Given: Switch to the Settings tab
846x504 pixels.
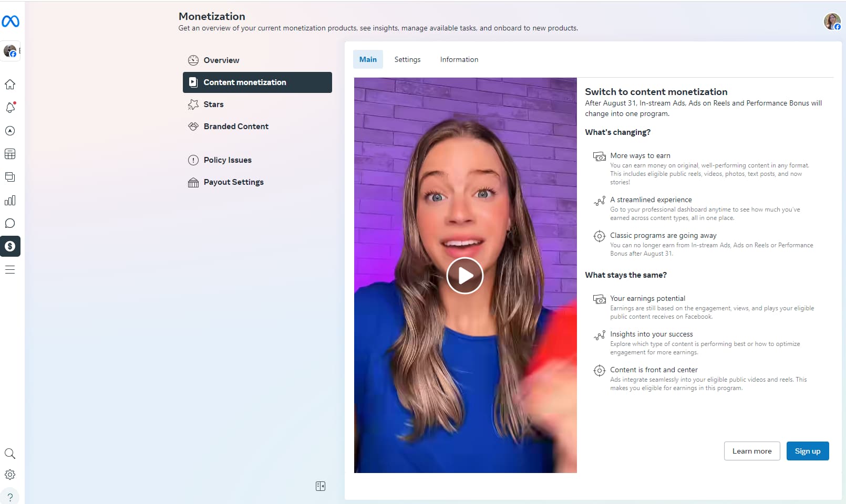Looking at the screenshot, I should [x=407, y=59].
